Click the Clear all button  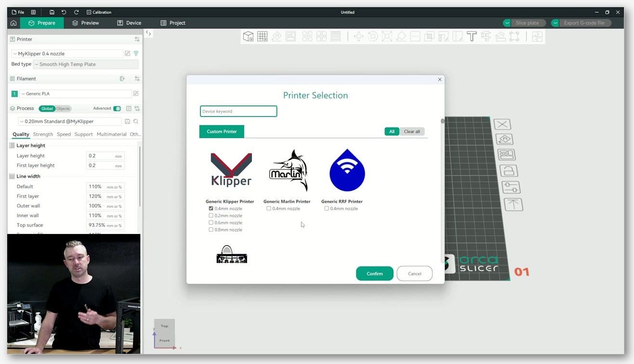(x=412, y=131)
